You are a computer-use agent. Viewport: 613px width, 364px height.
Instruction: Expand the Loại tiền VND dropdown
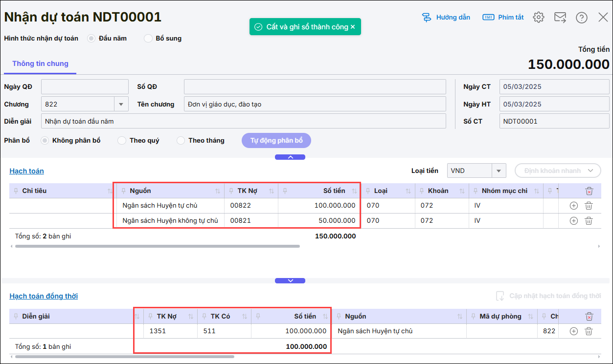pyautogui.click(x=499, y=171)
